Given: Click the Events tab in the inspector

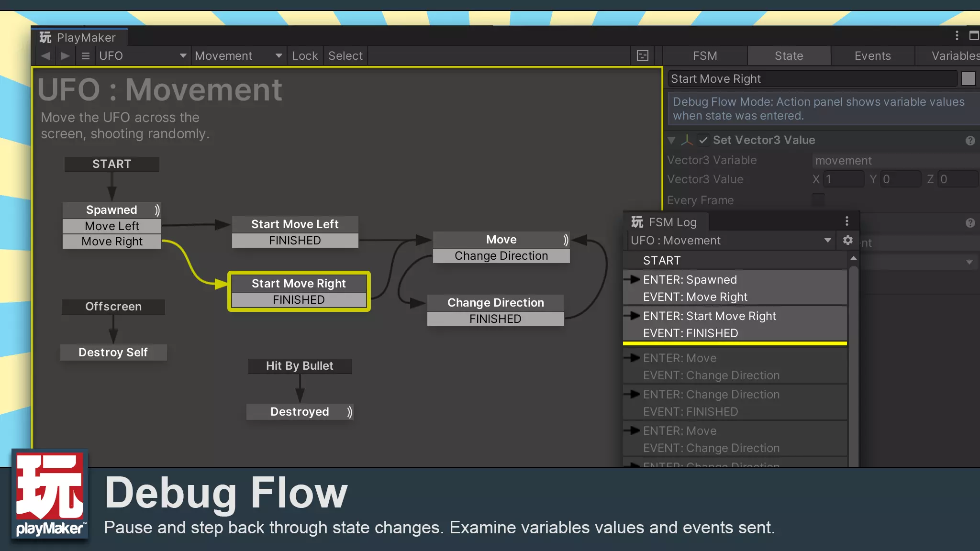Looking at the screenshot, I should pyautogui.click(x=872, y=55).
